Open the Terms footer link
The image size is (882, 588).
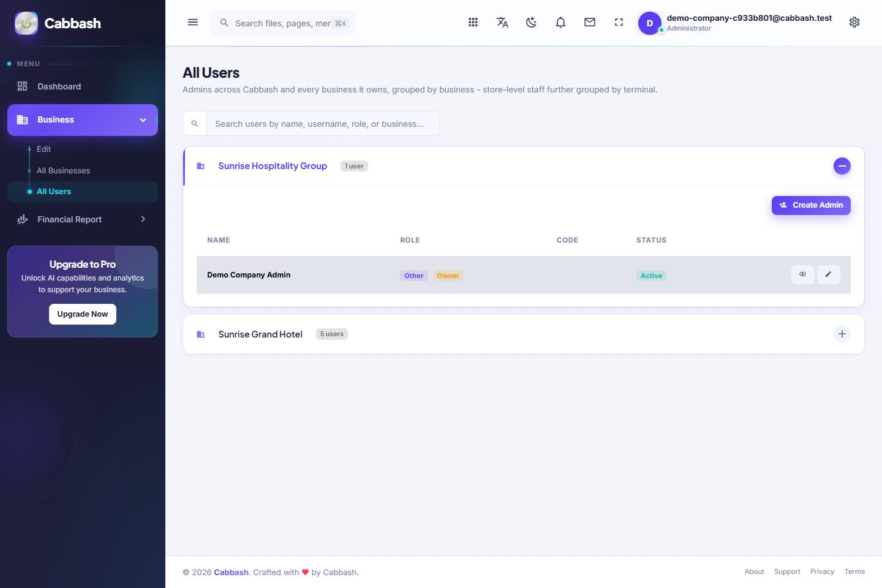coord(854,571)
